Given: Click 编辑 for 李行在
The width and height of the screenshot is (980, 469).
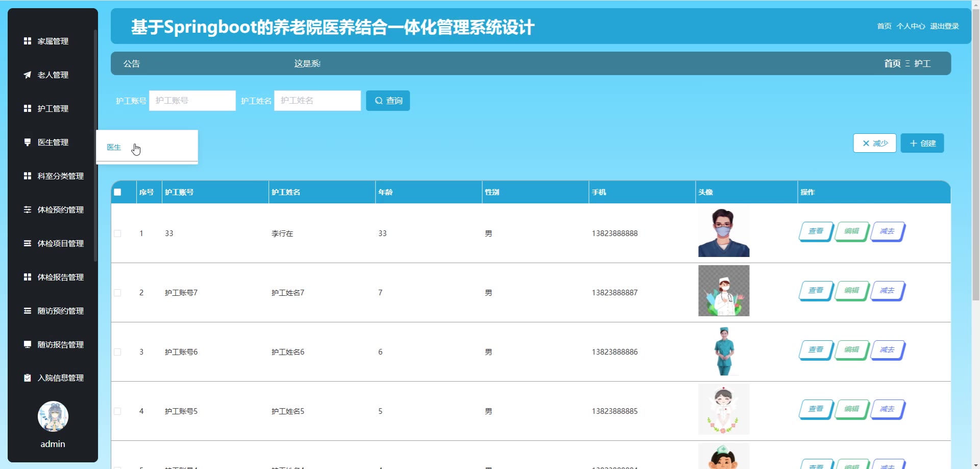Looking at the screenshot, I should tap(851, 231).
